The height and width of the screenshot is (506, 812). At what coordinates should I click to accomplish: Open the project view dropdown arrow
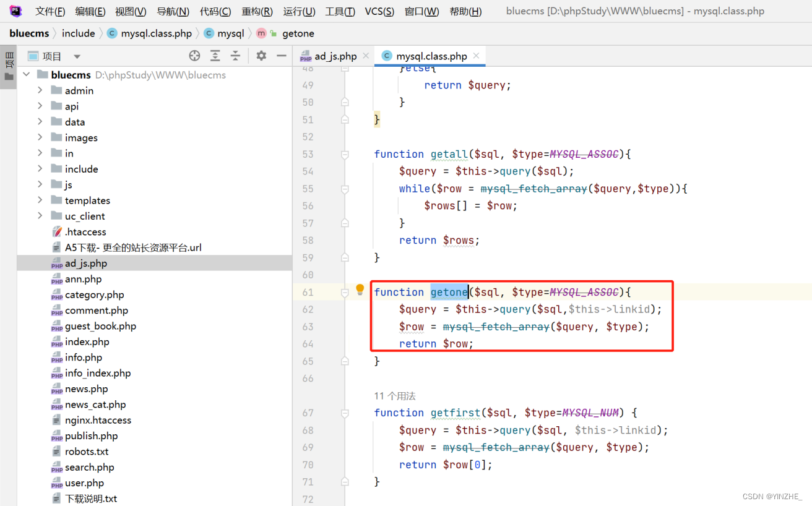pos(77,56)
